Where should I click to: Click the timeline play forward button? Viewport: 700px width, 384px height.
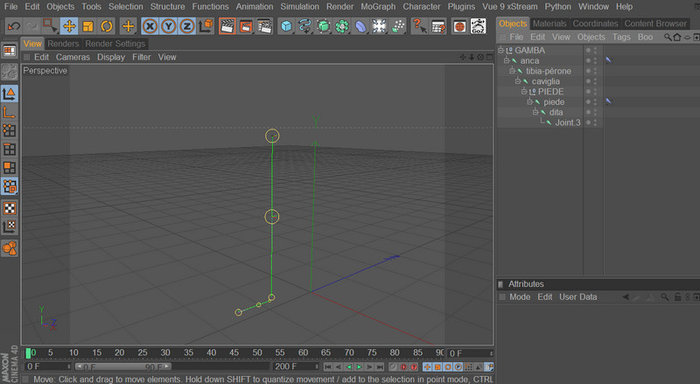[359, 367]
